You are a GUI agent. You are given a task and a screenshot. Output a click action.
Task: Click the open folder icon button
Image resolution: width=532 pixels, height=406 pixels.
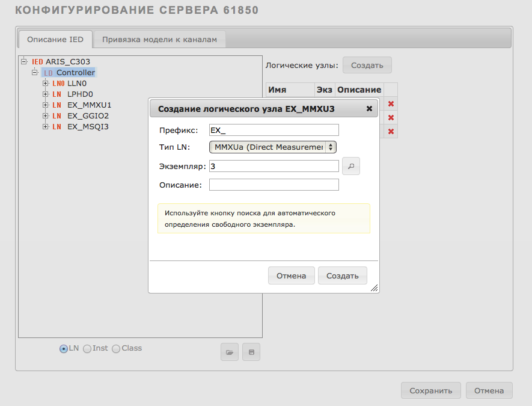pyautogui.click(x=230, y=352)
